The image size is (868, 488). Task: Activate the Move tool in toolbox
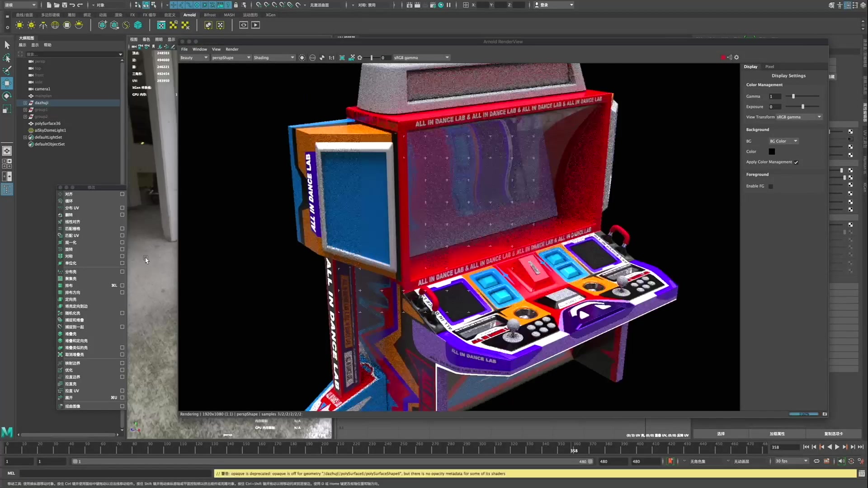tap(7, 83)
